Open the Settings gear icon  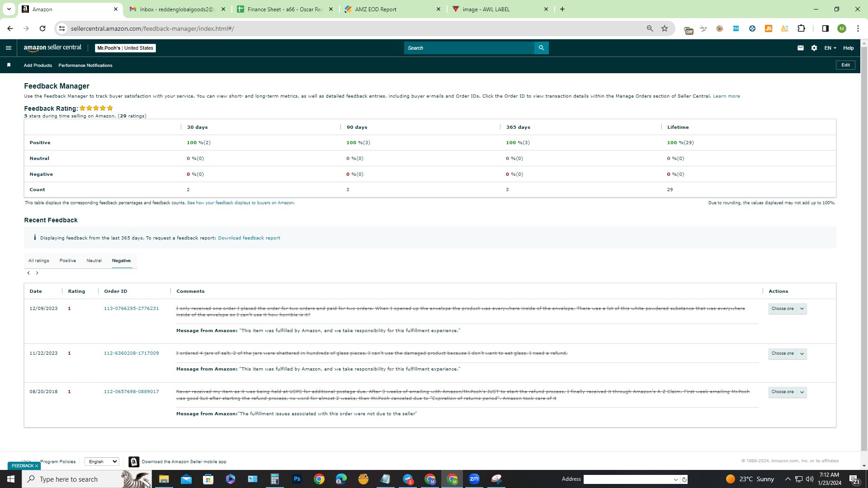(x=814, y=48)
